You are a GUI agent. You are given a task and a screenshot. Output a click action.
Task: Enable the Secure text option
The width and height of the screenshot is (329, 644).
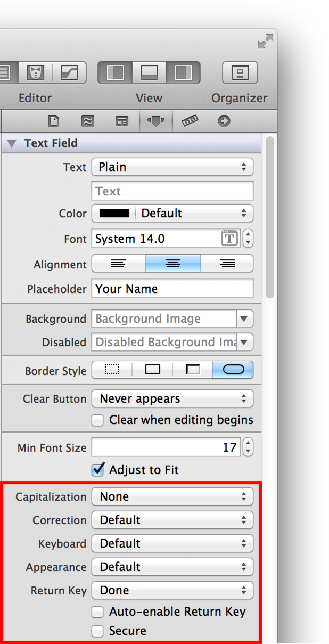[x=97, y=631]
